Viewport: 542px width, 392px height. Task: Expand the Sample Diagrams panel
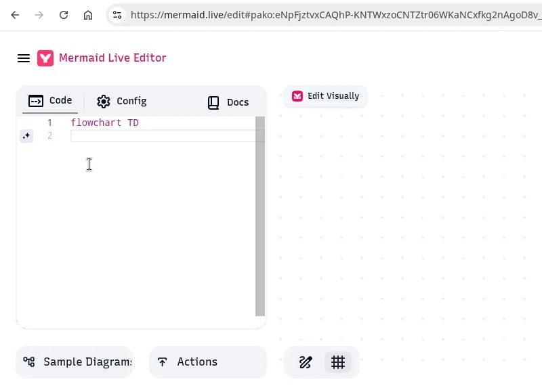(x=75, y=362)
